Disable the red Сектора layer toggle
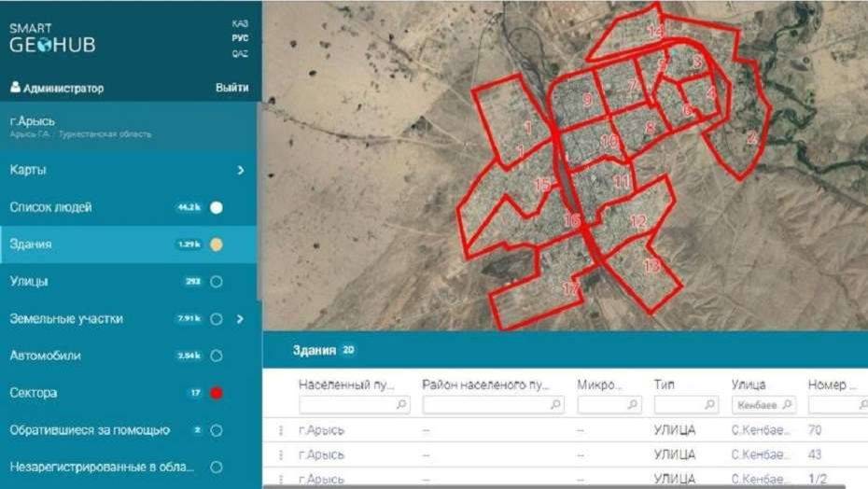 point(217,393)
